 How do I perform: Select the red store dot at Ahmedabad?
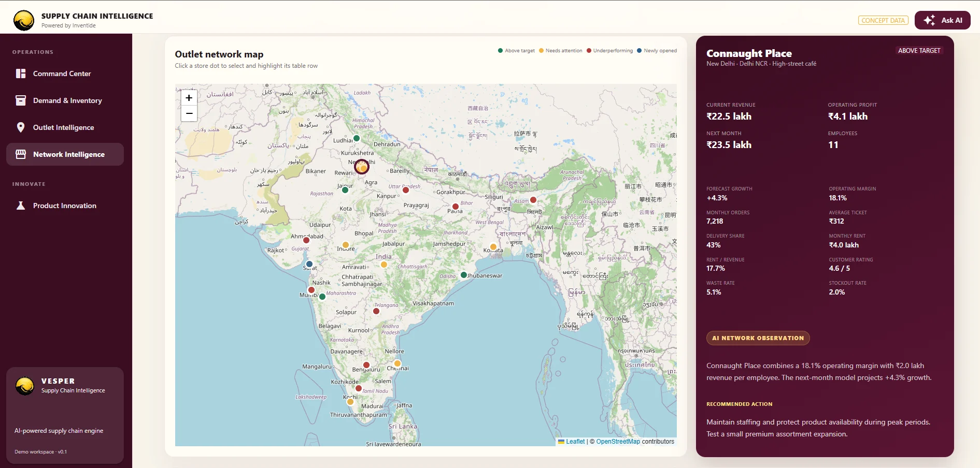click(x=306, y=240)
